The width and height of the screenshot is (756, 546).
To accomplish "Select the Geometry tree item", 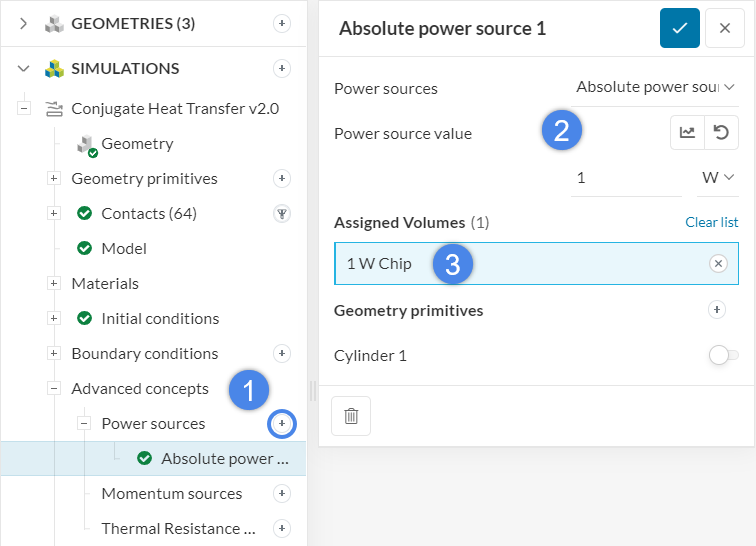I will tap(137, 144).
